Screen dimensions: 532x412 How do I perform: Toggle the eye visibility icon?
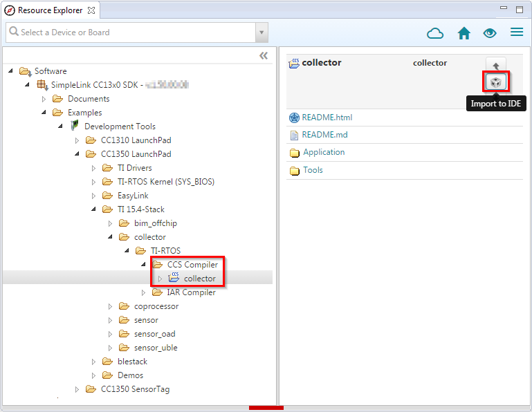[490, 33]
